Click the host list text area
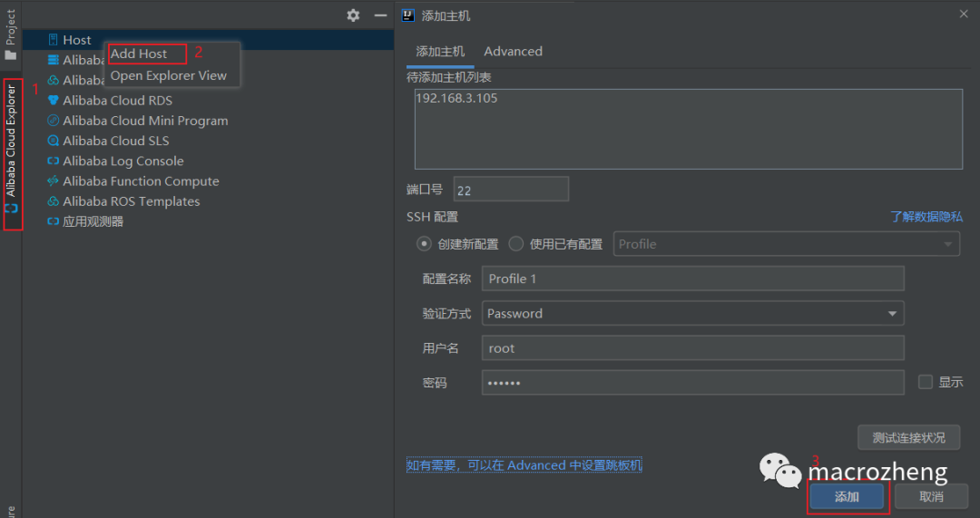 click(x=689, y=130)
